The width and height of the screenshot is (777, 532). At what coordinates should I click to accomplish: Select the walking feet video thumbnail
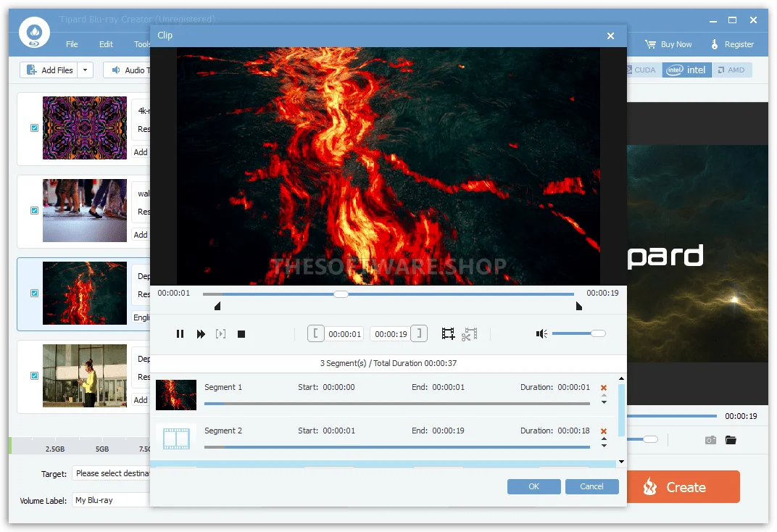point(85,210)
